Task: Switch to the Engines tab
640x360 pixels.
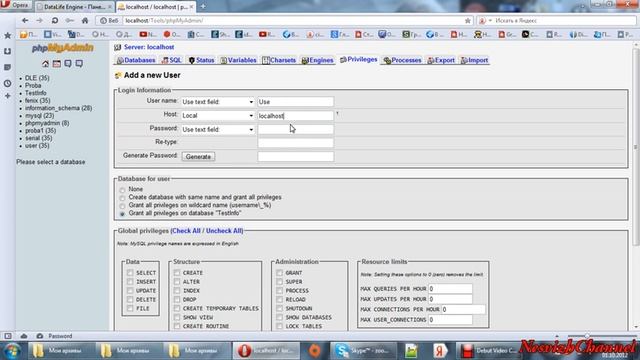Action: click(x=318, y=60)
